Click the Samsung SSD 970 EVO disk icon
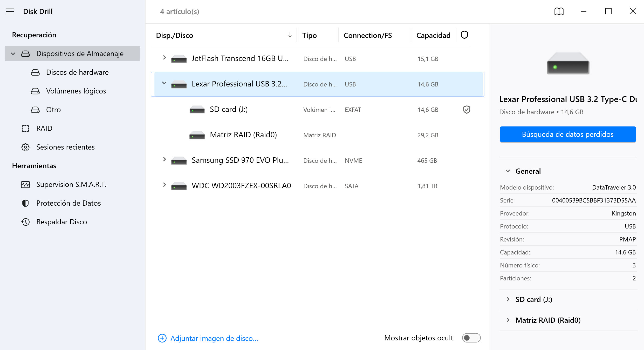644x350 pixels. click(179, 160)
